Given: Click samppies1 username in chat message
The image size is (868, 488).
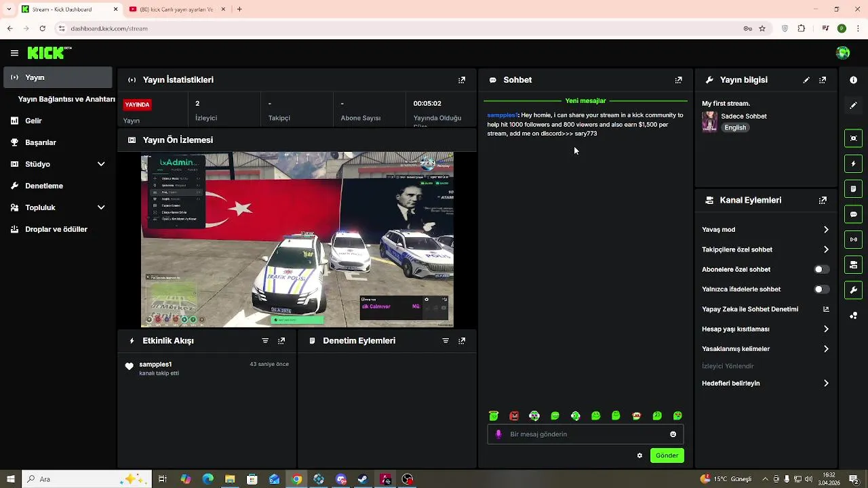Looking at the screenshot, I should click(x=502, y=115).
